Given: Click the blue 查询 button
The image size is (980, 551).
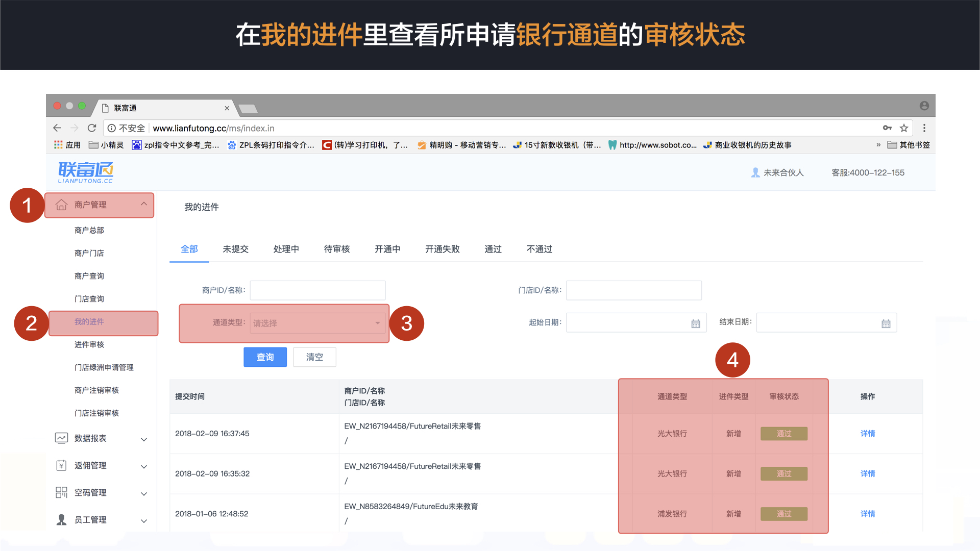Looking at the screenshot, I should pos(265,357).
